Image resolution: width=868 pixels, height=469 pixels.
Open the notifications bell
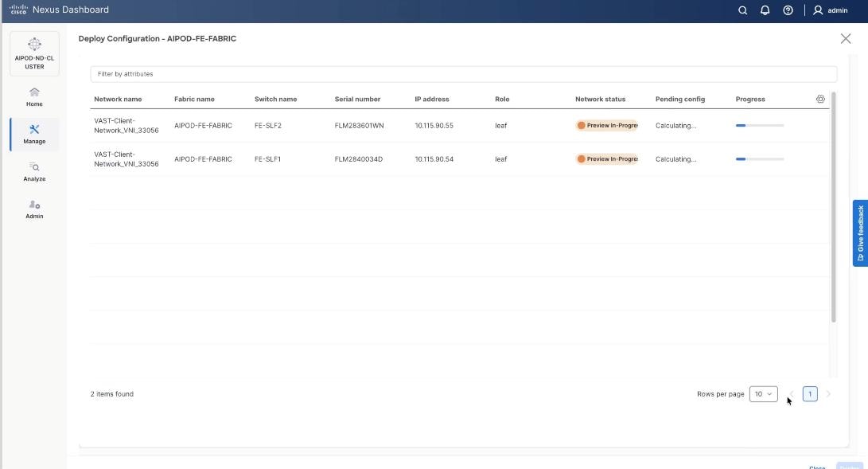click(765, 10)
